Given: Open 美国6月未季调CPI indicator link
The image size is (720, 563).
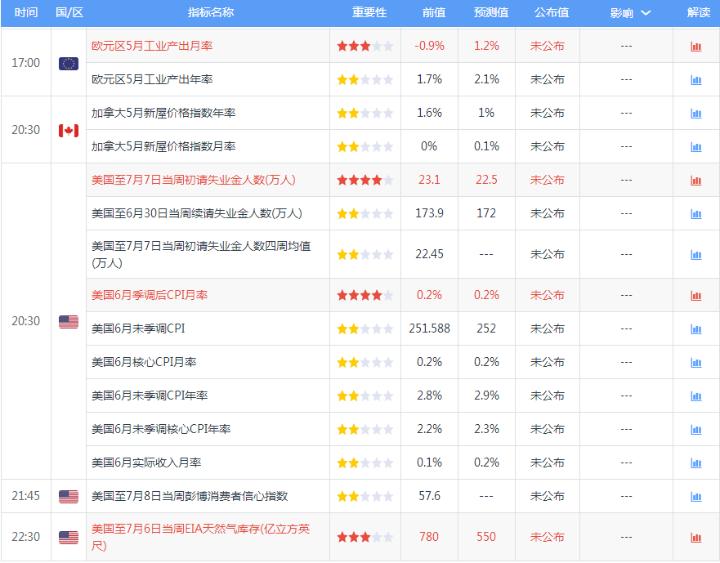Looking at the screenshot, I should [x=138, y=329].
